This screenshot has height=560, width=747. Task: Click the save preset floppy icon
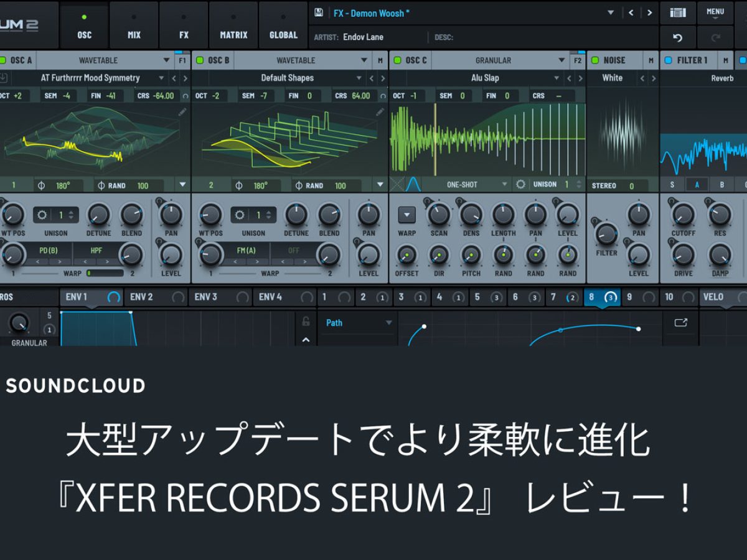[x=319, y=12]
